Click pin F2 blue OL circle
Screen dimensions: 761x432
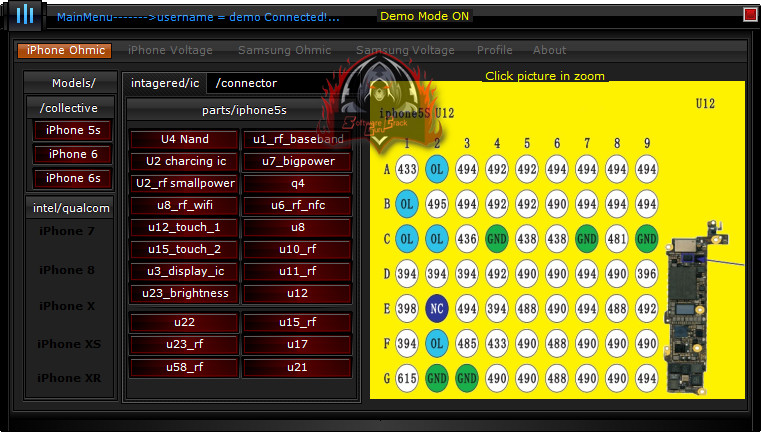tap(437, 343)
